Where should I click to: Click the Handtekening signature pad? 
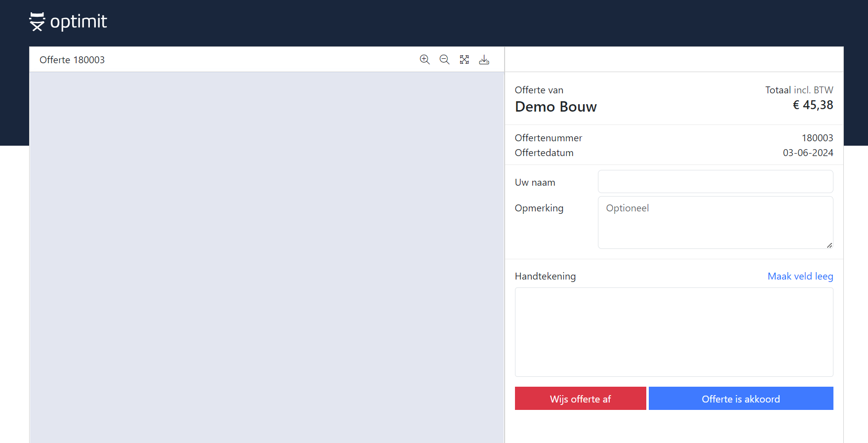674,332
